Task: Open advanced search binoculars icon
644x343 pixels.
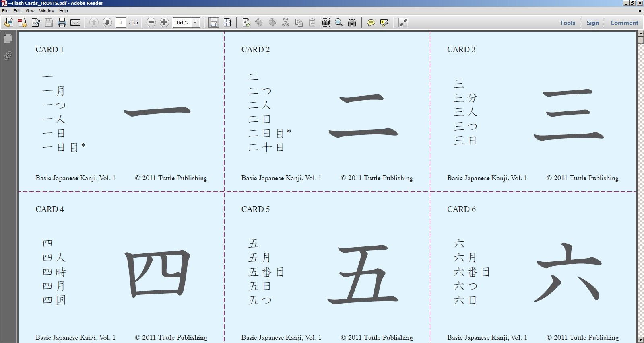Action: click(352, 23)
